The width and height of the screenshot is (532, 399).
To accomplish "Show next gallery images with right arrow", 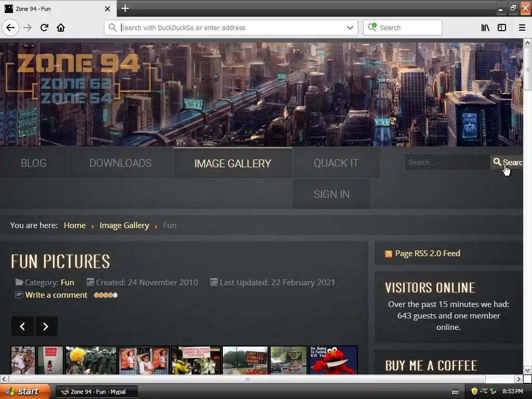I will 46,326.
